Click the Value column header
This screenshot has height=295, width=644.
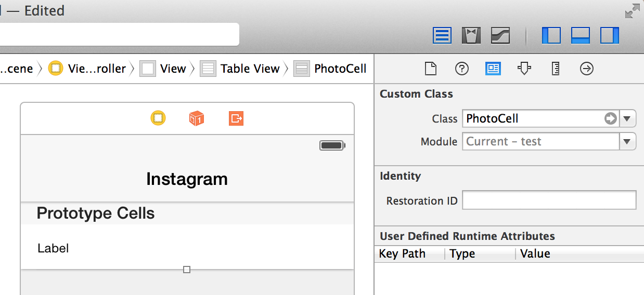[579, 253]
